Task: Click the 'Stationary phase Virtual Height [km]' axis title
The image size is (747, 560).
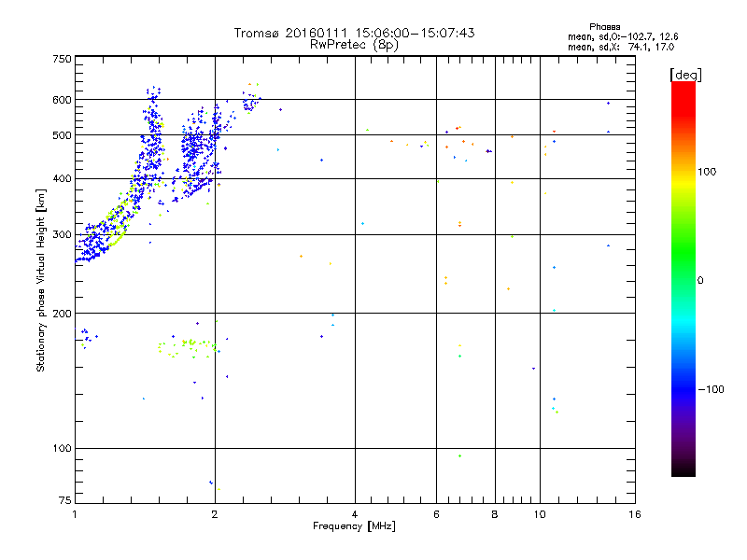Action: (x=41, y=281)
